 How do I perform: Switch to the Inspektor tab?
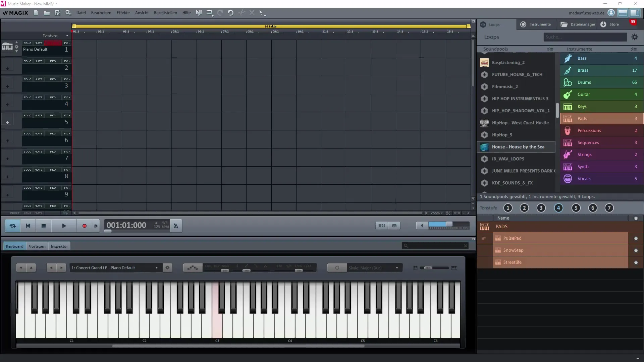(59, 246)
